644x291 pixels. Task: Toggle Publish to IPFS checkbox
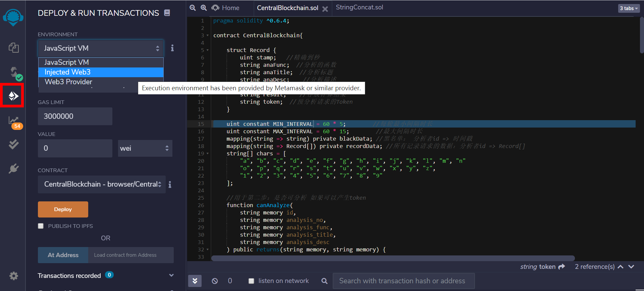point(41,226)
